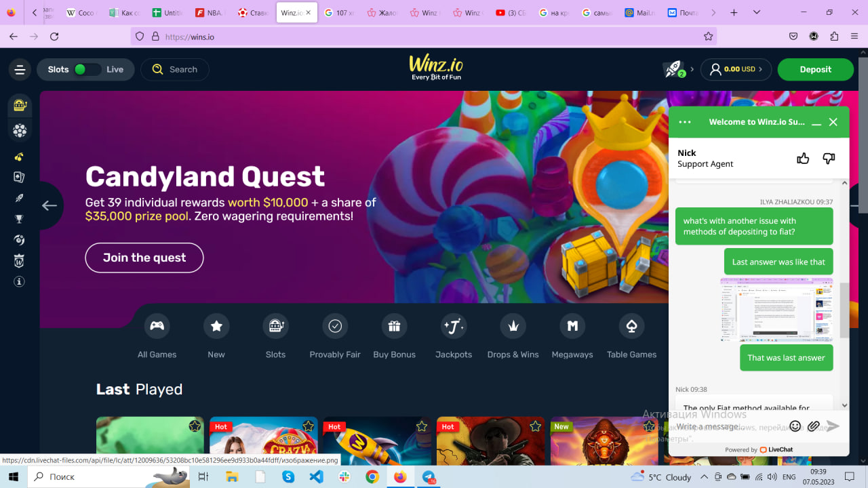This screenshot has width=868, height=488.
Task: Favorite the Crazy Time game with star
Action: pos(309,426)
